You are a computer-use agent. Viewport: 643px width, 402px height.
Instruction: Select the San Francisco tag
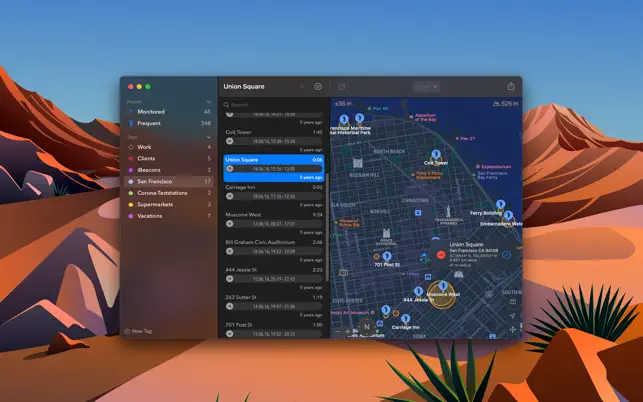tap(169, 181)
